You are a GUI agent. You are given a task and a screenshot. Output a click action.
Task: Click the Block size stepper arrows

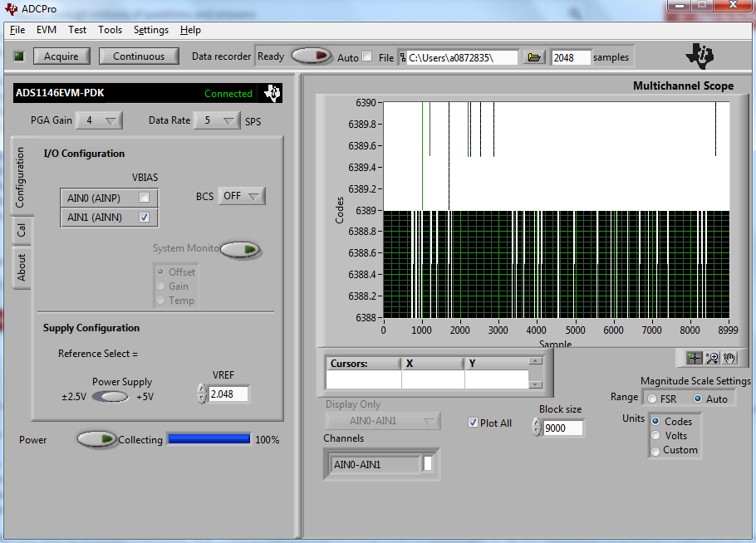[x=536, y=428]
